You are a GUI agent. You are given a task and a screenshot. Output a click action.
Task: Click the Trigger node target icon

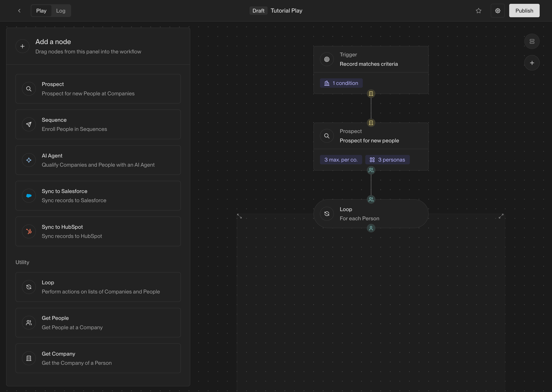click(327, 59)
